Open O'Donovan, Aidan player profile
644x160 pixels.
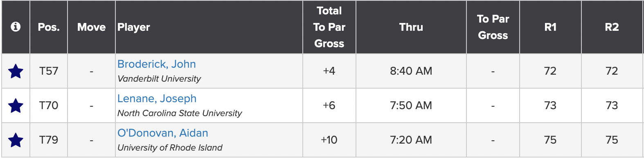tap(163, 133)
